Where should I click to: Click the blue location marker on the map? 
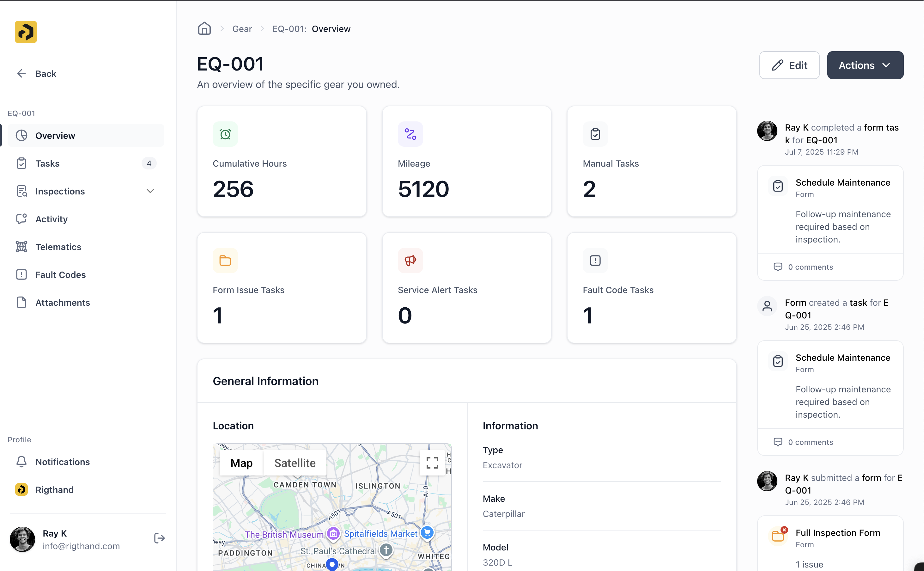pyautogui.click(x=332, y=564)
